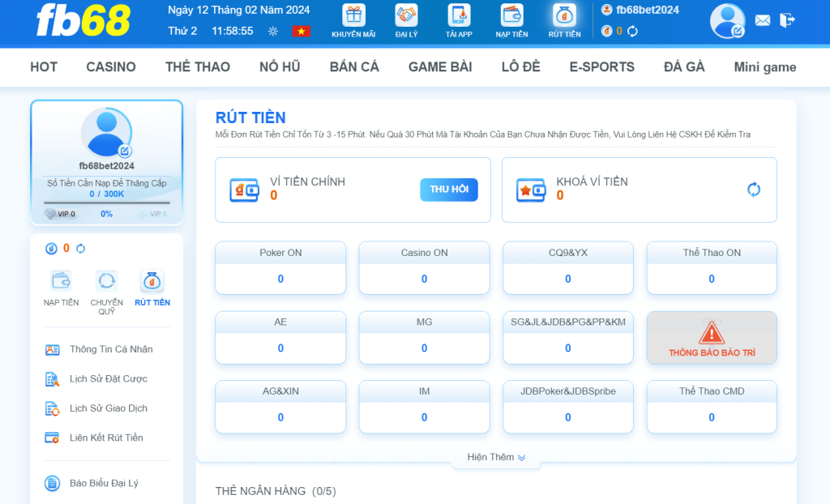The image size is (830, 504).
Task: Open the Tải App download icon
Action: point(459,16)
